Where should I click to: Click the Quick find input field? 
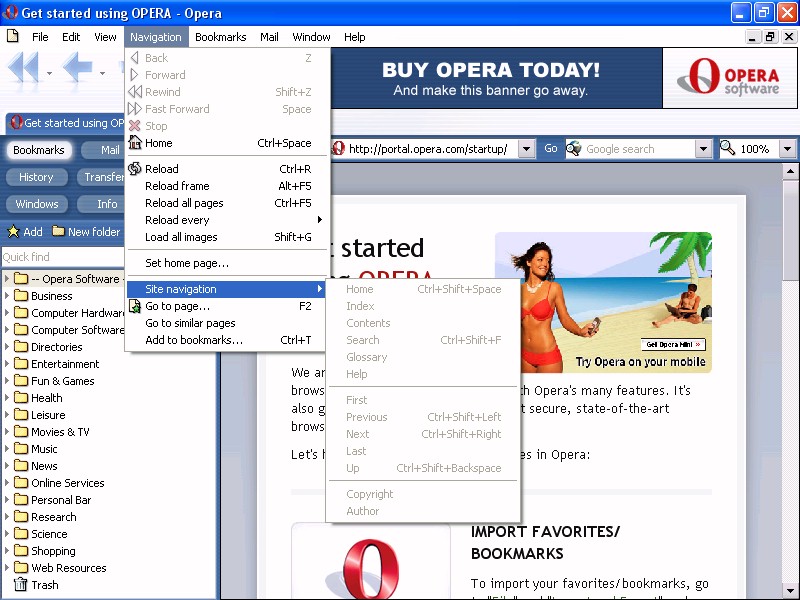click(60, 257)
